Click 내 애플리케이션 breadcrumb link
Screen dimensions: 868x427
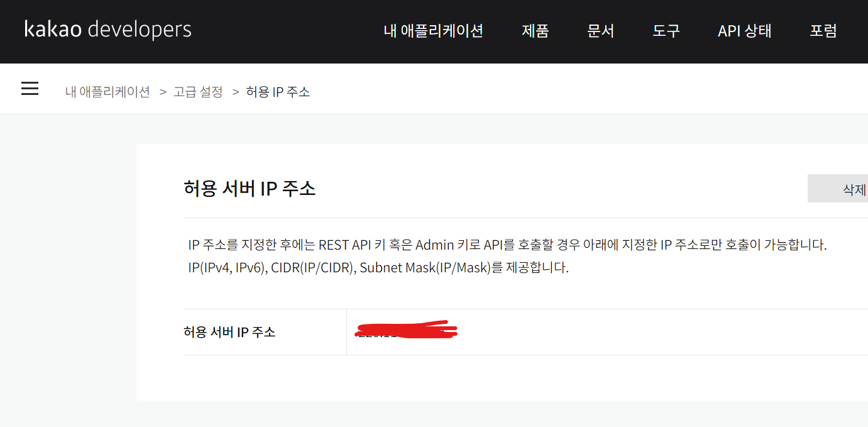point(107,92)
